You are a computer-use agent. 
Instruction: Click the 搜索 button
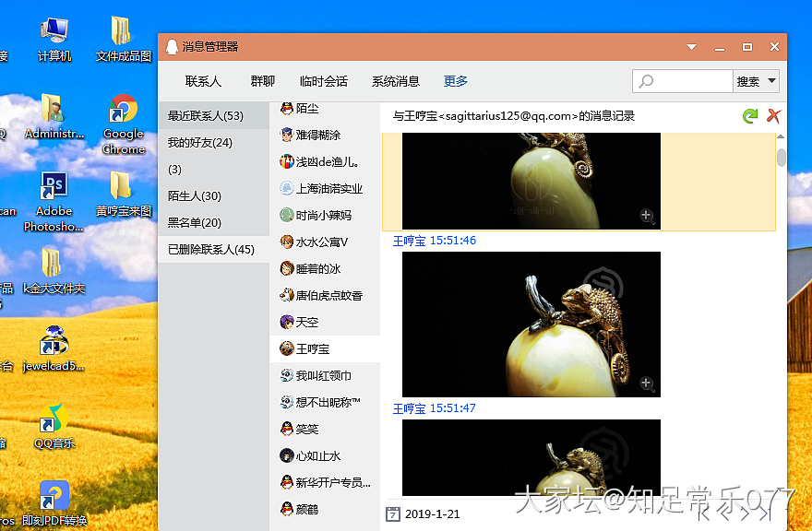coord(747,81)
